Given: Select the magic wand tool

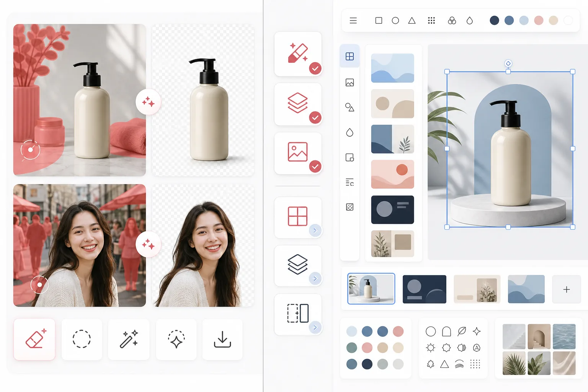Looking at the screenshot, I should pos(129,339).
